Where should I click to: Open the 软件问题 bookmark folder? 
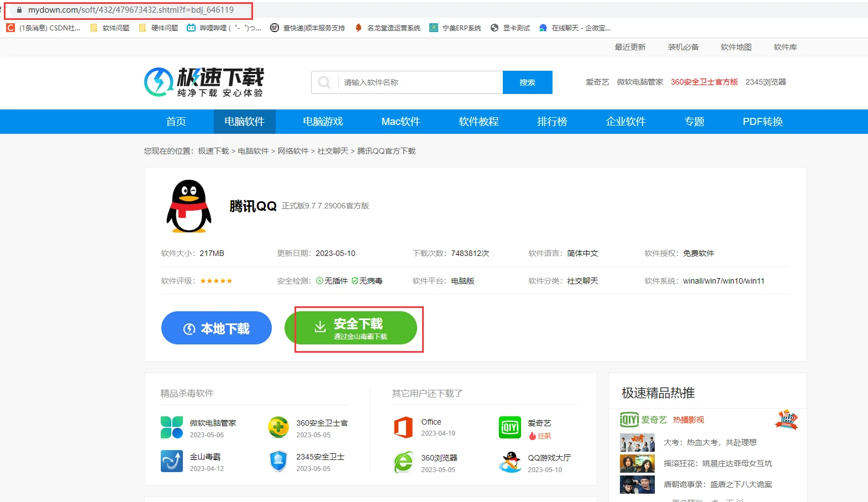click(x=109, y=28)
